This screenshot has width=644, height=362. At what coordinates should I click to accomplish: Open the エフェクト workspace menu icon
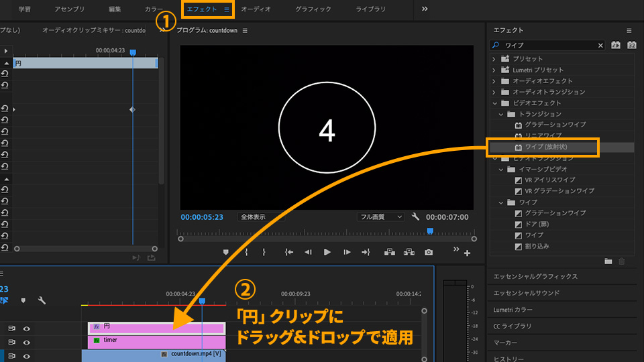pos(227,9)
